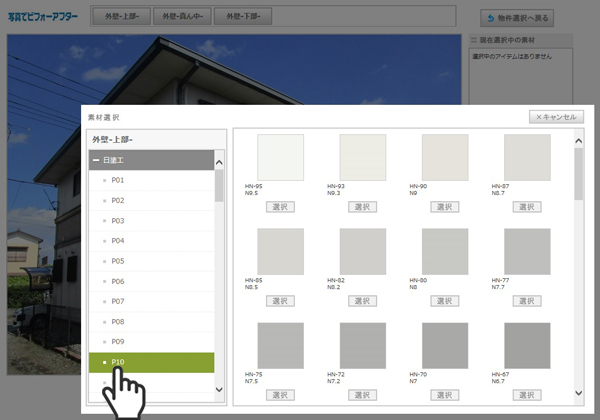This screenshot has width=600, height=420.
Task: Collapse the 日塗工 tree group
Action: tap(96, 160)
